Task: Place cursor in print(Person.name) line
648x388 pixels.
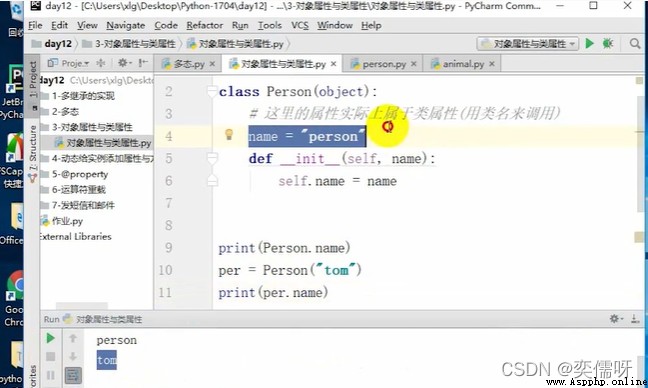Action: tap(284, 248)
